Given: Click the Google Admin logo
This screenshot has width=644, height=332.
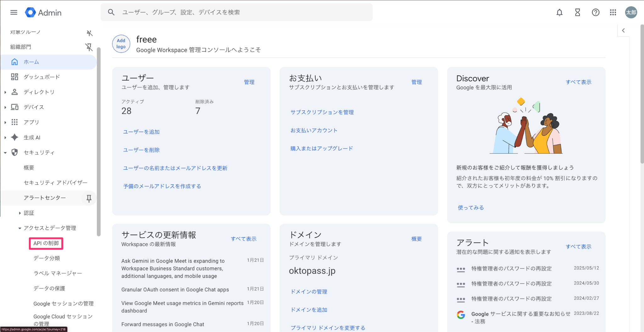Looking at the screenshot, I should tap(43, 13).
